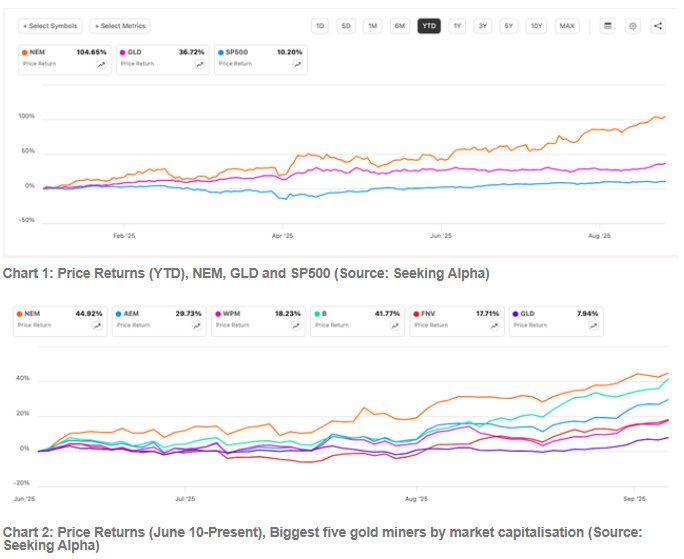Click the GLD trend arrow icon in Chart 1

[198, 64]
